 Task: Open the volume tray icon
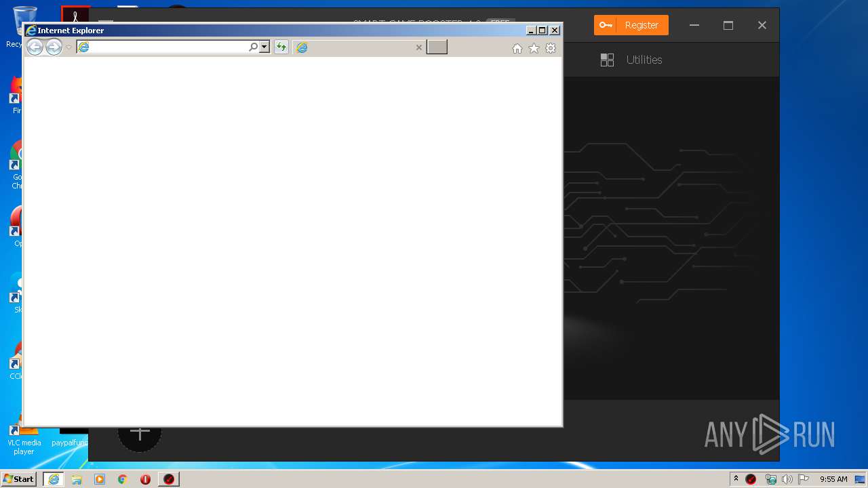(787, 479)
